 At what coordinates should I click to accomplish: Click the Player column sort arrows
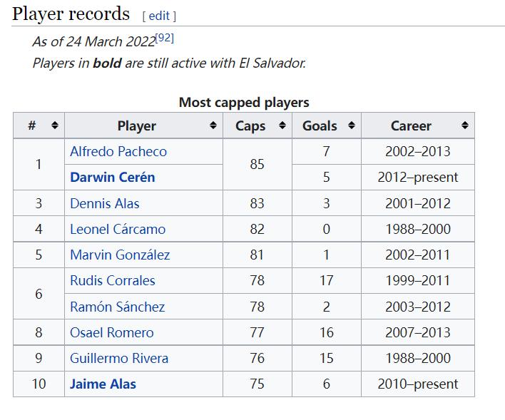click(213, 126)
